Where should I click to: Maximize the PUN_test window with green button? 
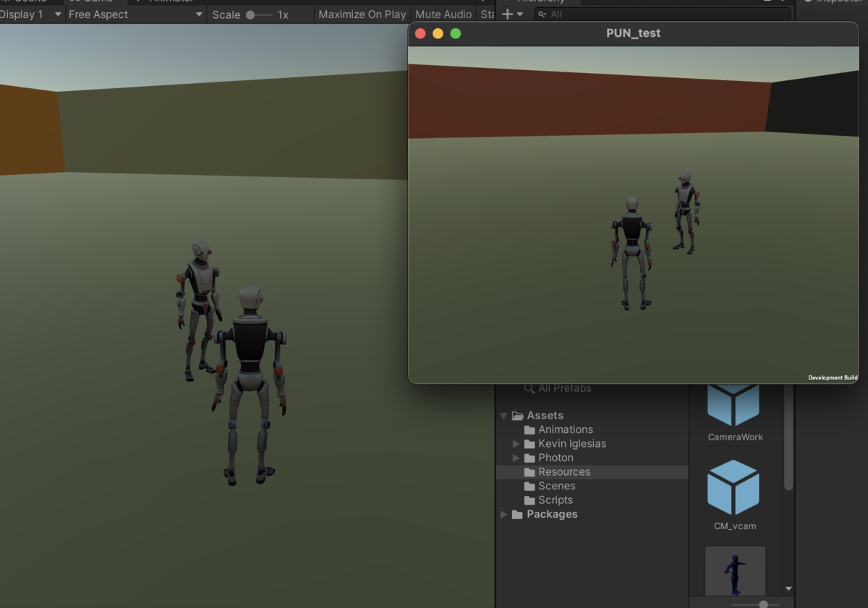point(456,33)
